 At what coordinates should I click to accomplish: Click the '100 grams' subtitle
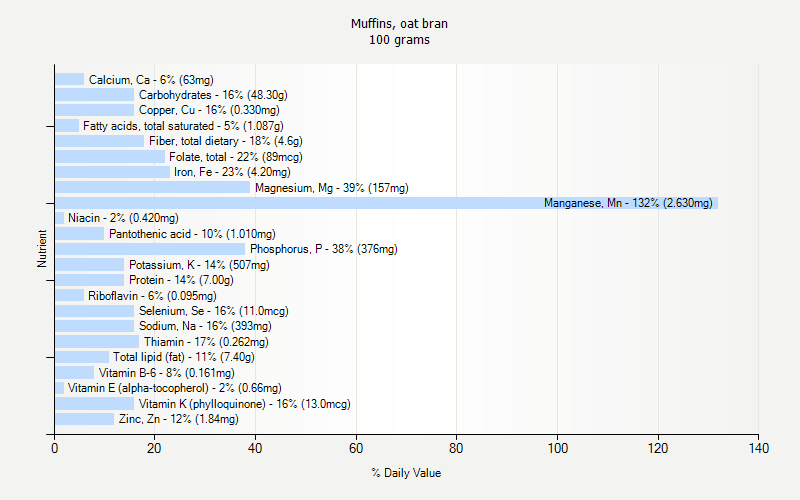[399, 40]
